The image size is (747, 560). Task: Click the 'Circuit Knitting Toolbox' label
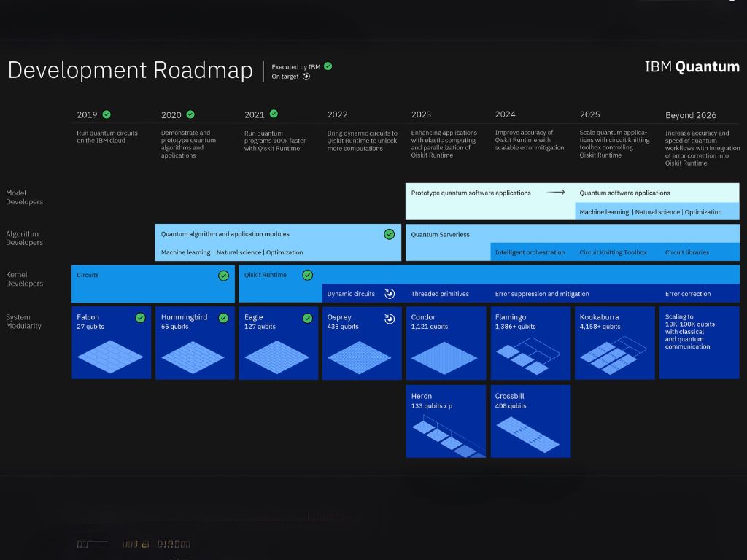click(613, 252)
